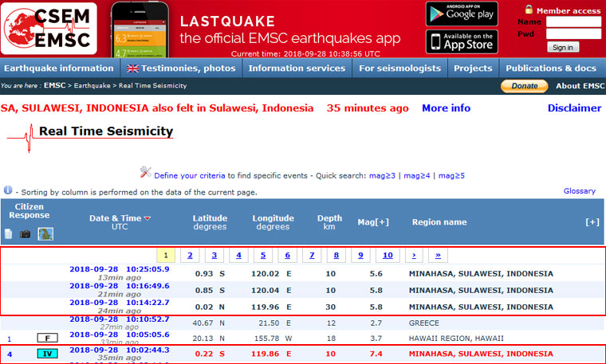Open Earthquake information menu
The width and height of the screenshot is (606, 364).
tap(58, 68)
